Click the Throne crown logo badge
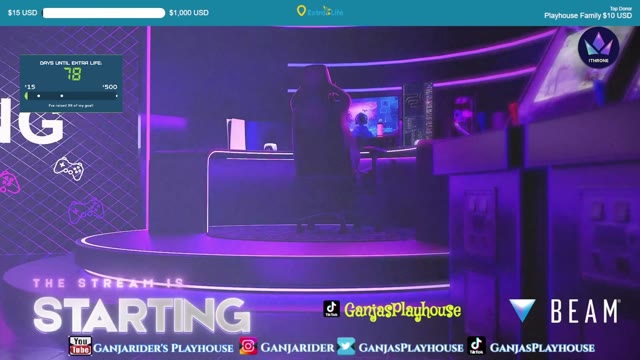The image size is (640, 360). click(x=598, y=48)
